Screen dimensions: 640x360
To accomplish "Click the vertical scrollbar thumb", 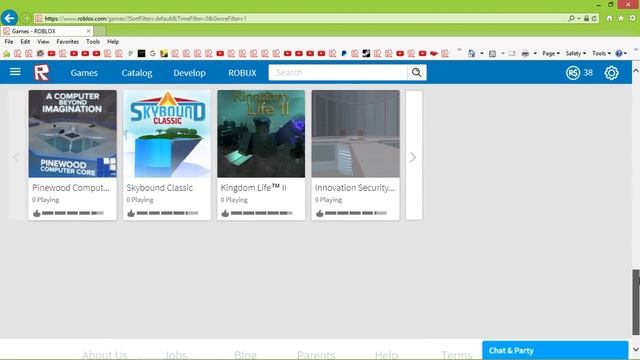I will pyautogui.click(x=636, y=301).
